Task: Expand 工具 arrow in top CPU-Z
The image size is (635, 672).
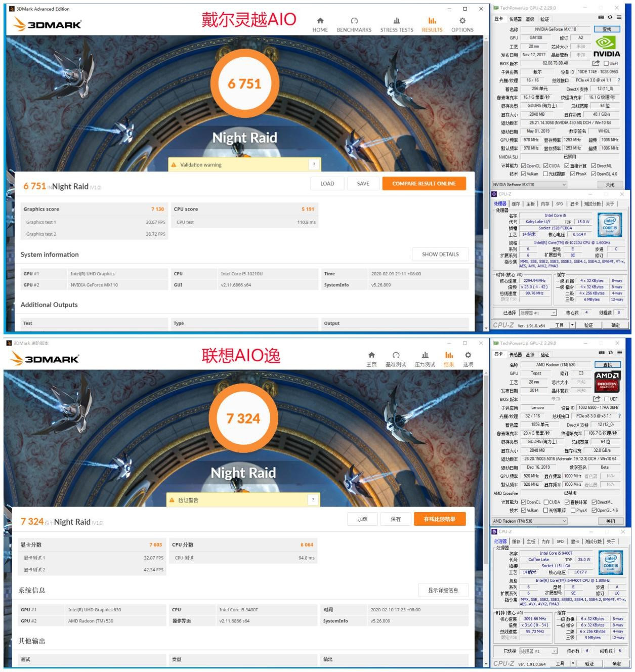Action: (x=572, y=325)
